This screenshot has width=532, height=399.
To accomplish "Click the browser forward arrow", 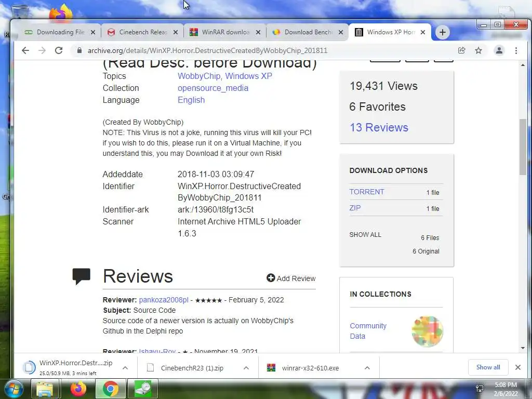I will click(42, 50).
